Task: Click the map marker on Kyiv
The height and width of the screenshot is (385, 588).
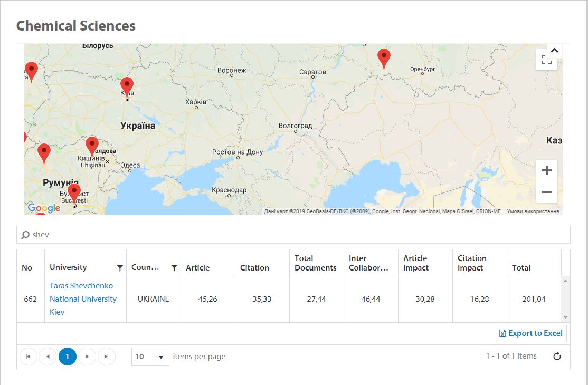Action: pyautogui.click(x=127, y=87)
